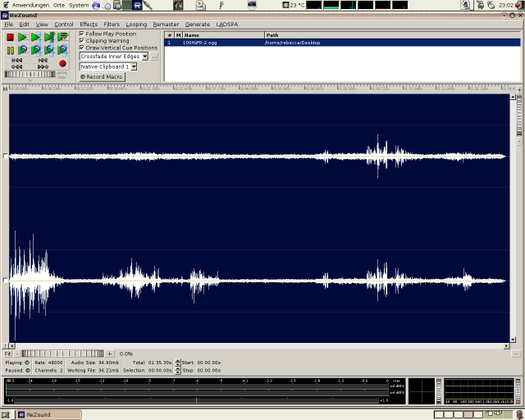Image resolution: width=525 pixels, height=420 pixels.
Task: Open the Control menu
Action: (x=64, y=24)
